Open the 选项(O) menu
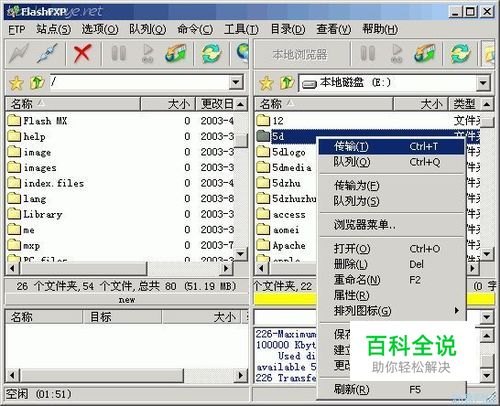This screenshot has width=500, height=406. (x=100, y=29)
